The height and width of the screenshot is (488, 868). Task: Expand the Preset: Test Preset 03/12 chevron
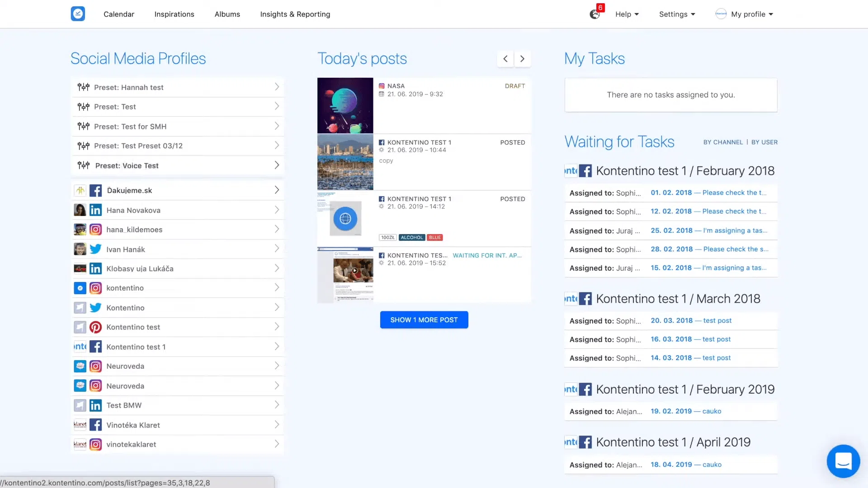[277, 145]
